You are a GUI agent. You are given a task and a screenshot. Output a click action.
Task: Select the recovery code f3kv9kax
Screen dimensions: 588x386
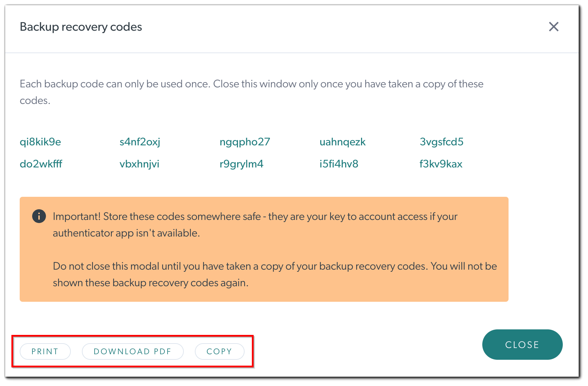click(x=441, y=164)
